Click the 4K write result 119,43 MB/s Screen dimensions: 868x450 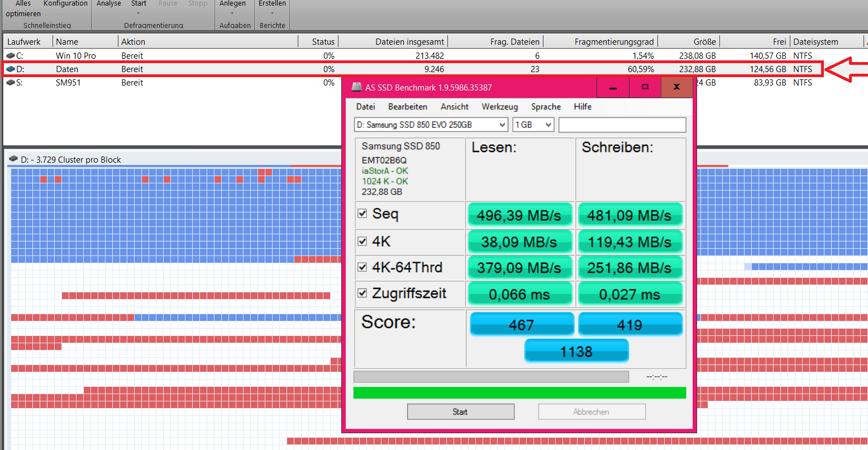(x=629, y=241)
